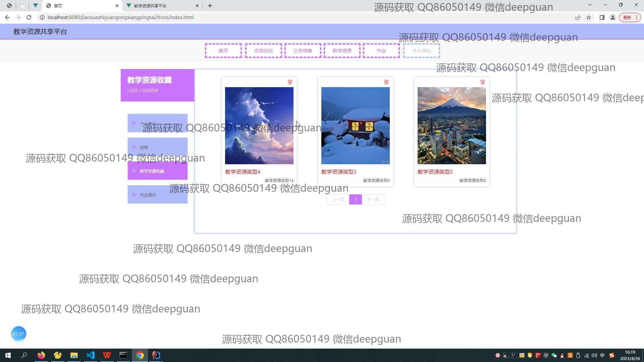Image resolution: width=644 pixels, height=362 pixels.
Task: Open 交流论坛 in the navigation bar
Action: (264, 51)
